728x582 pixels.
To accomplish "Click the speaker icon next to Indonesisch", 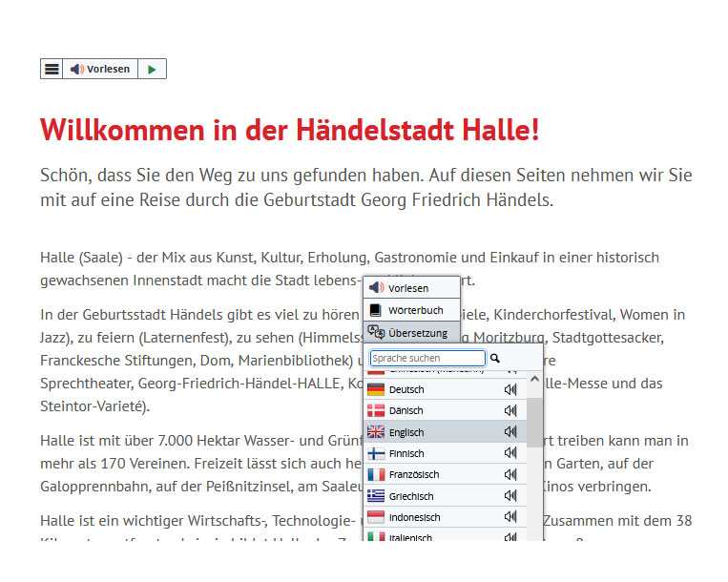I will click(510, 516).
